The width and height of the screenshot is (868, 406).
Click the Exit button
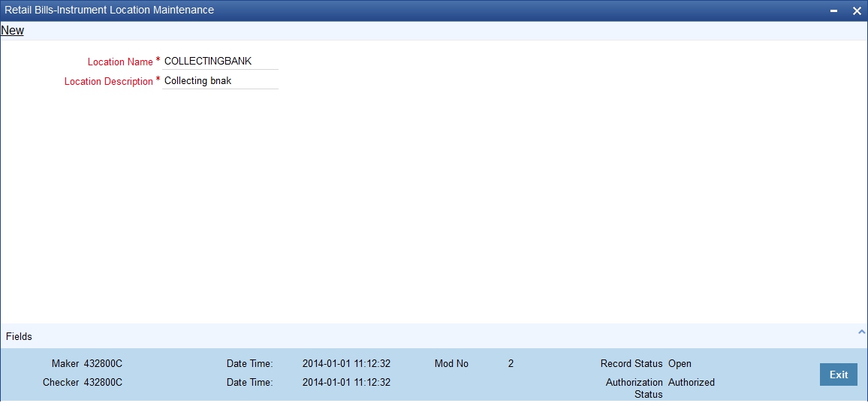click(x=839, y=374)
